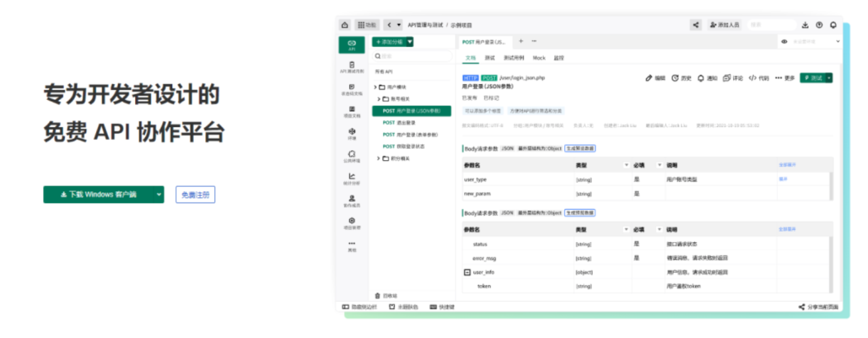Expand the 用户模块 folder in tree
Image resolution: width=868 pixels, height=338 pixels.
point(376,87)
